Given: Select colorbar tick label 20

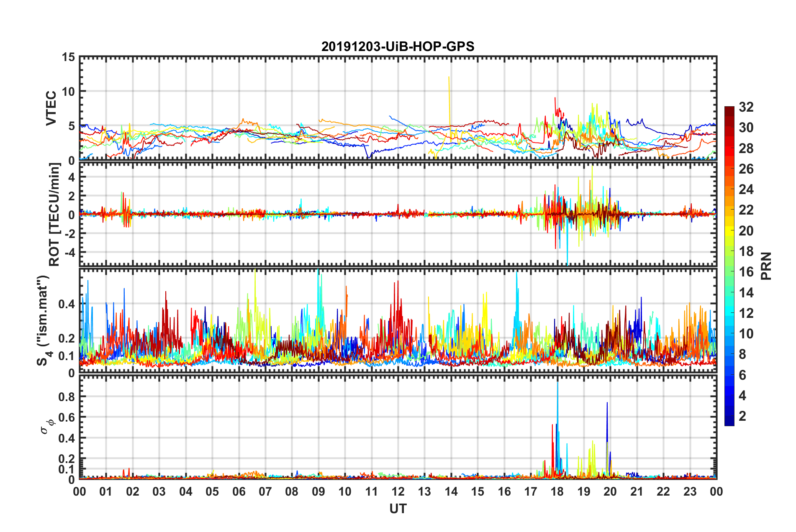Looking at the screenshot, I should tap(746, 231).
